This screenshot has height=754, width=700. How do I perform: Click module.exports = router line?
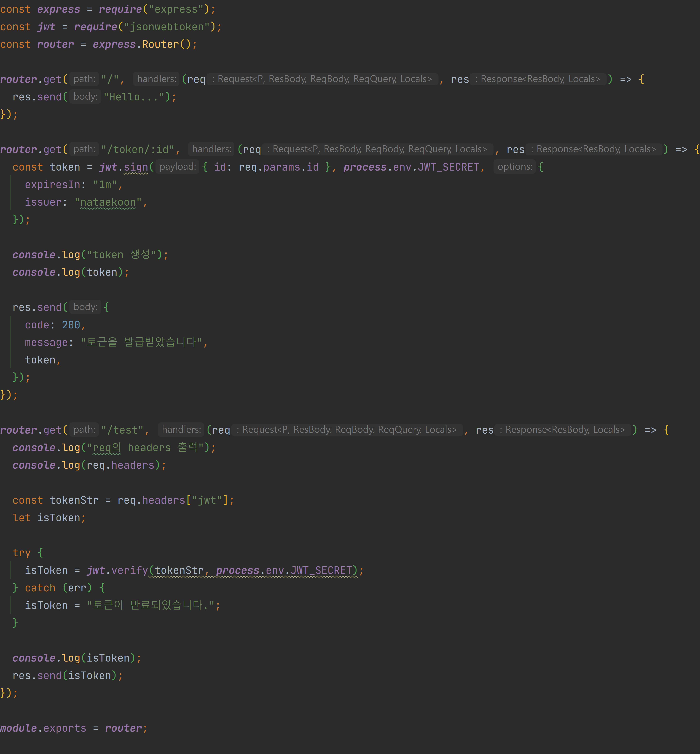[74, 728]
